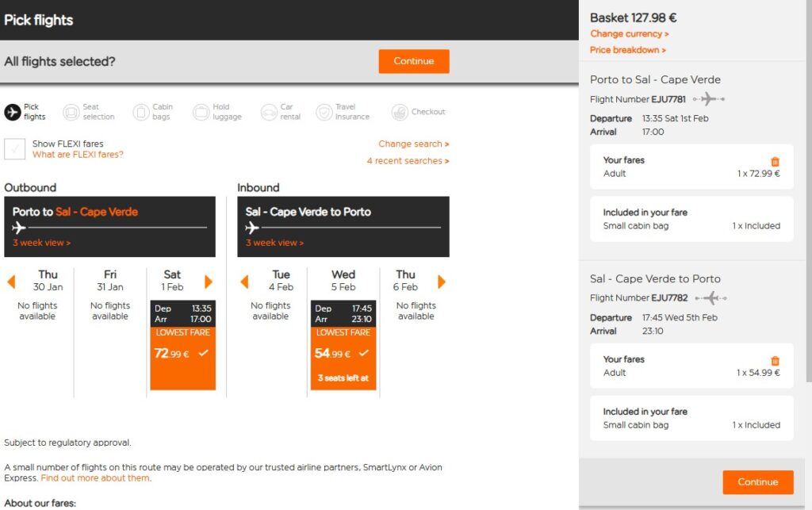Delete the 72.99 € outbound fare with trash icon

point(775,162)
